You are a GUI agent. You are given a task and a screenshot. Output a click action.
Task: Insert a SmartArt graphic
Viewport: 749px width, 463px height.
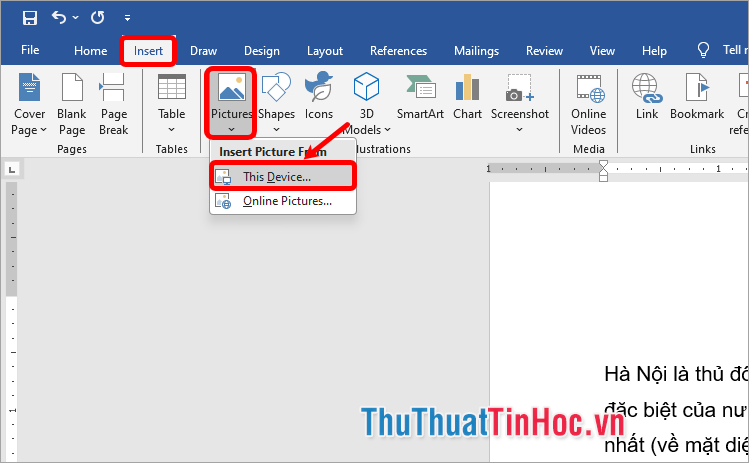click(x=420, y=96)
